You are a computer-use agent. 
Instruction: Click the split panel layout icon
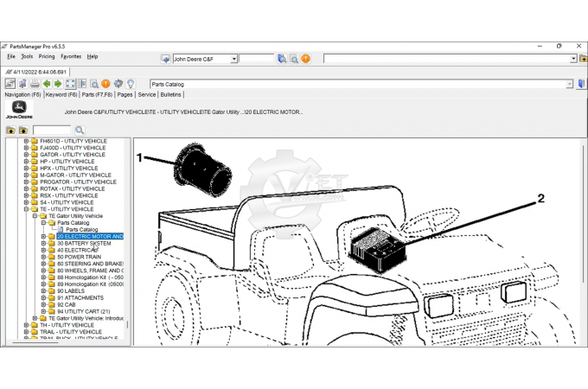[82, 84]
